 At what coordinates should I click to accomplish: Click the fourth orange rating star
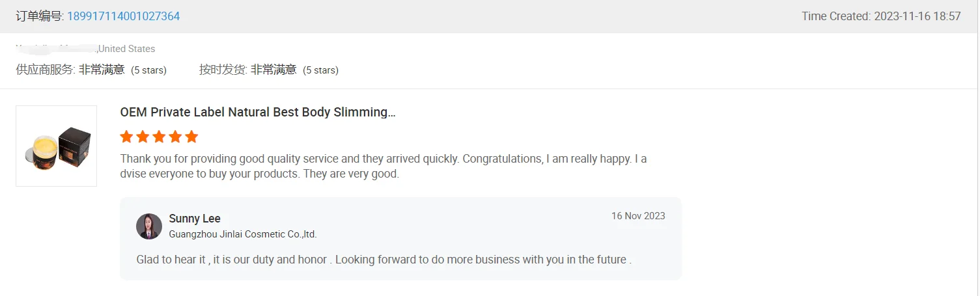[x=175, y=137]
